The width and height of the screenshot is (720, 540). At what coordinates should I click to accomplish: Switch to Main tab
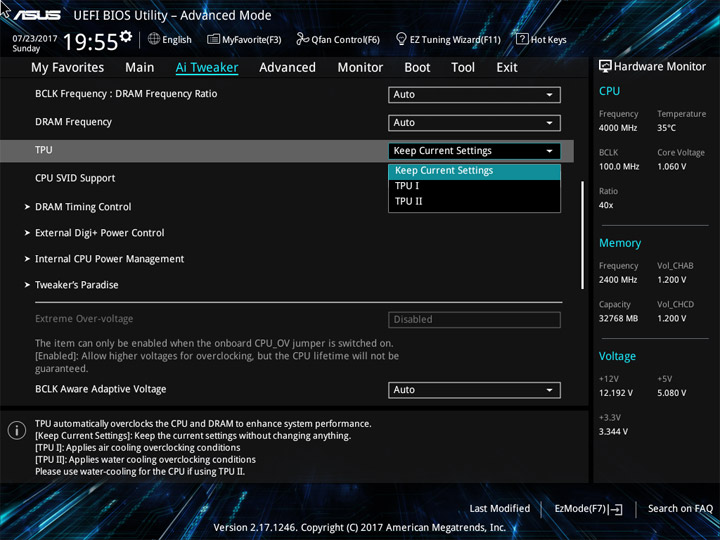click(140, 68)
